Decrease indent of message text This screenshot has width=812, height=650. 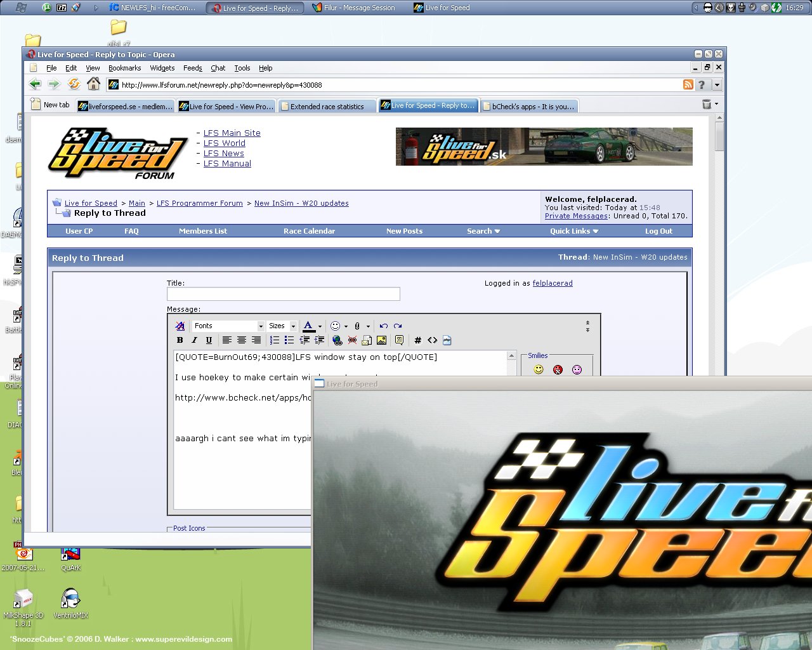click(x=304, y=340)
